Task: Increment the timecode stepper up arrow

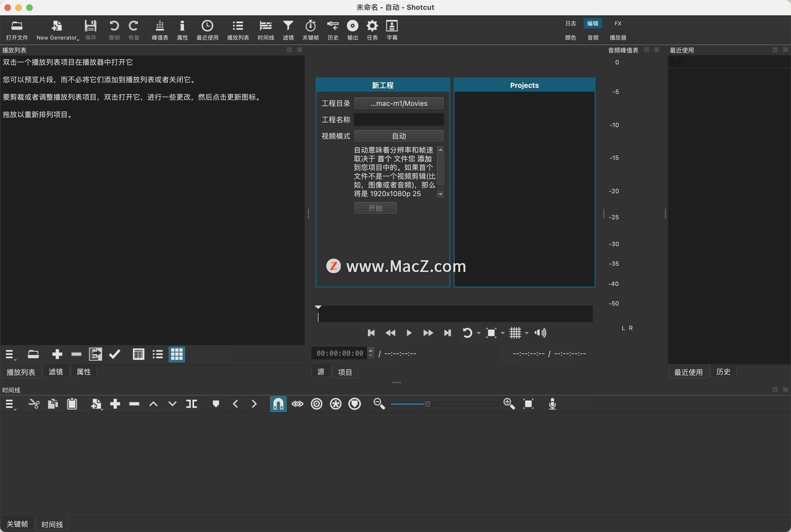Action: point(371,351)
